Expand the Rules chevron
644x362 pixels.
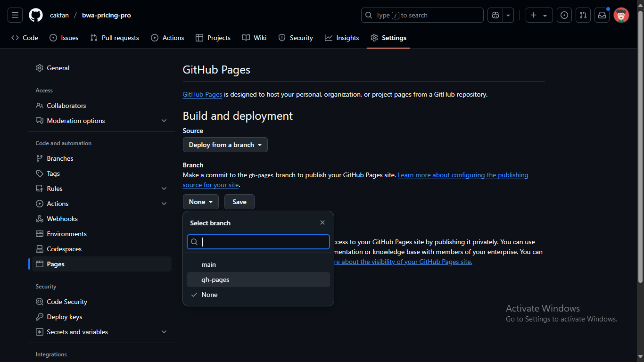tap(164, 189)
